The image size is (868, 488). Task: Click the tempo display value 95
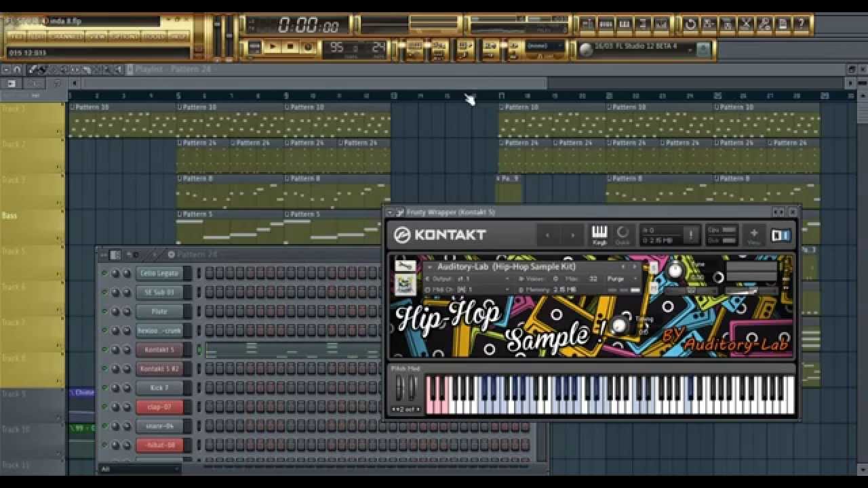click(338, 47)
